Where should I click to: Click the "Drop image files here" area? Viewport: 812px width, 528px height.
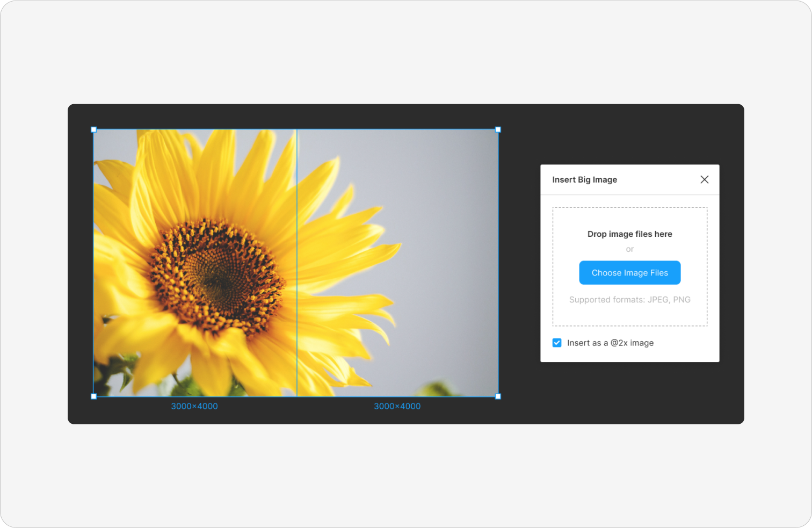(629, 234)
